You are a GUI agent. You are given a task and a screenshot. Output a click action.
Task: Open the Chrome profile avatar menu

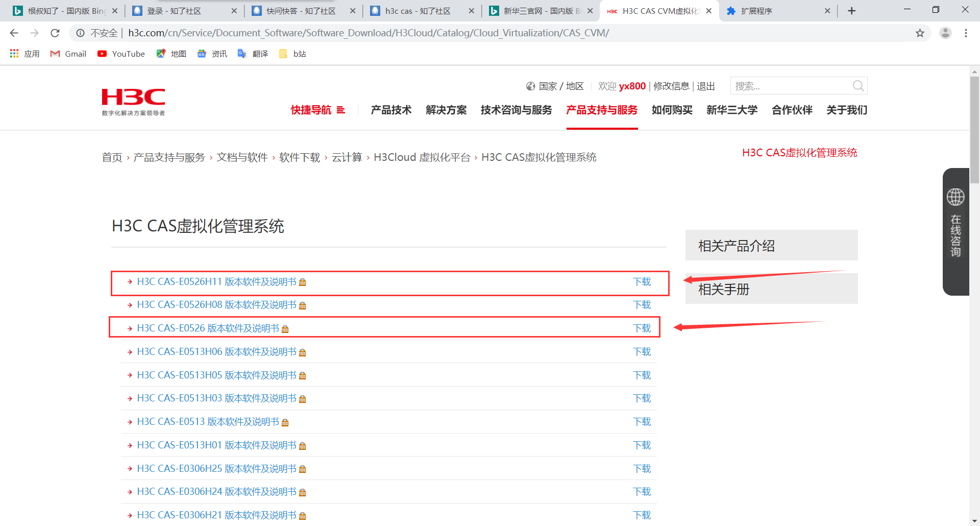(x=945, y=33)
